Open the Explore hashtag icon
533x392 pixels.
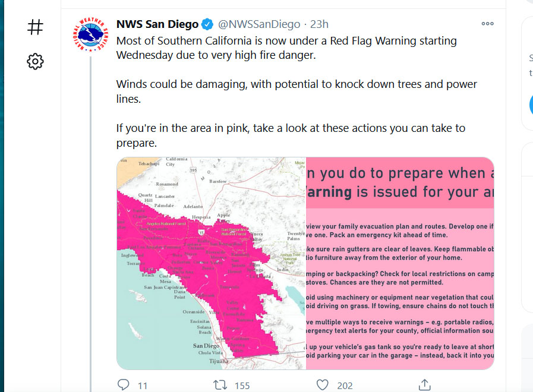[x=35, y=27]
